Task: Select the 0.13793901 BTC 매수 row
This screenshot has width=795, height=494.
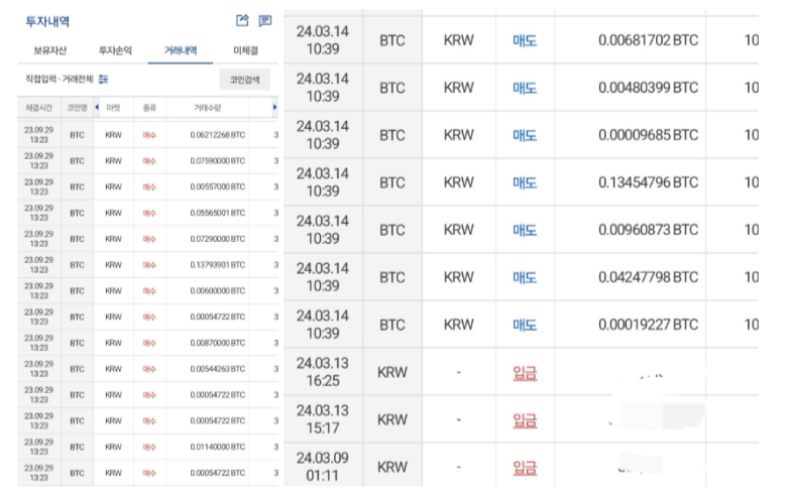Action: (x=147, y=264)
